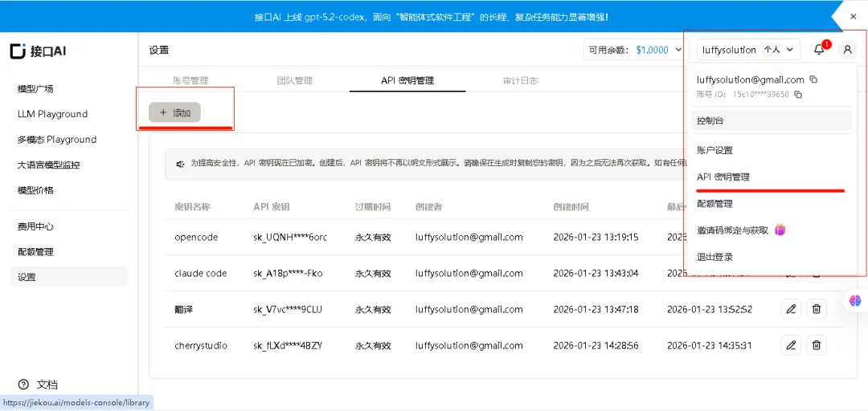Edit the cherrystudio API key row
The width and height of the screenshot is (868, 411).
pyautogui.click(x=791, y=346)
